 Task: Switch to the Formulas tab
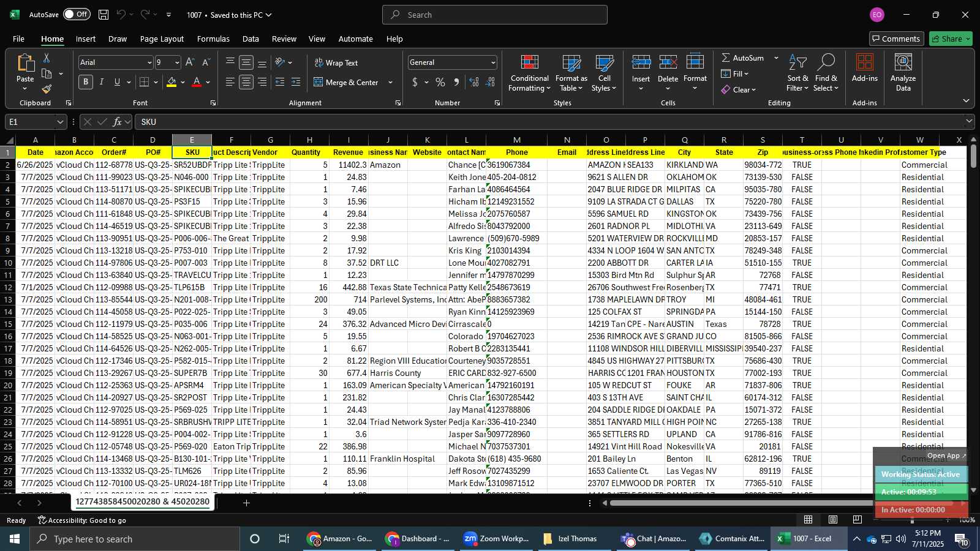(213, 39)
